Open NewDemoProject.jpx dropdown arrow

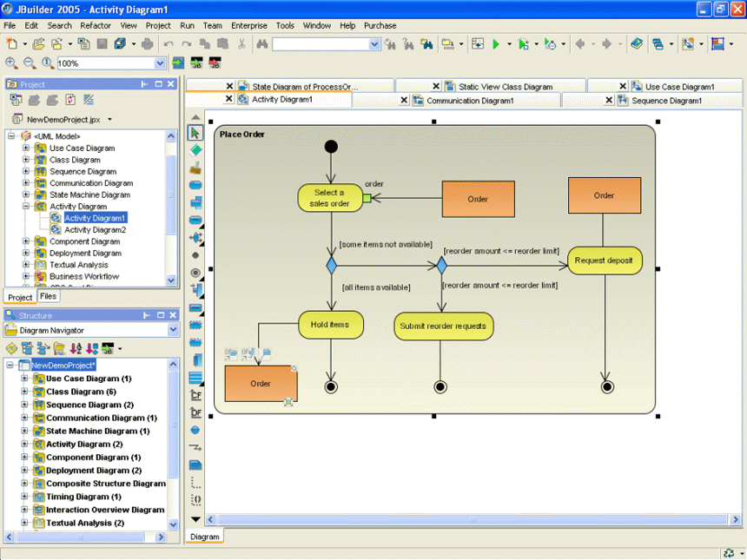coord(109,120)
